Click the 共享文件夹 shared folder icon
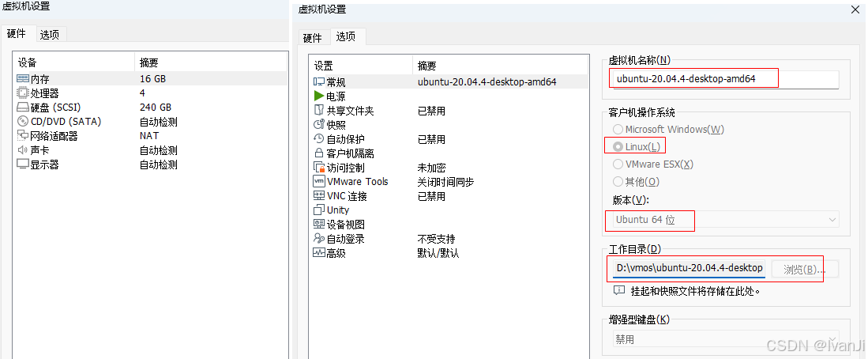The image size is (868, 359). (x=319, y=111)
